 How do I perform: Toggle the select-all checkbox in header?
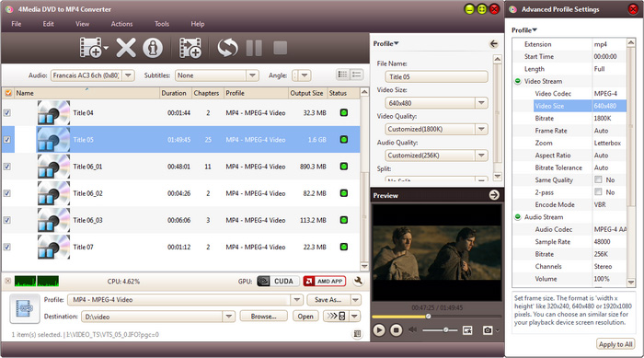8,93
